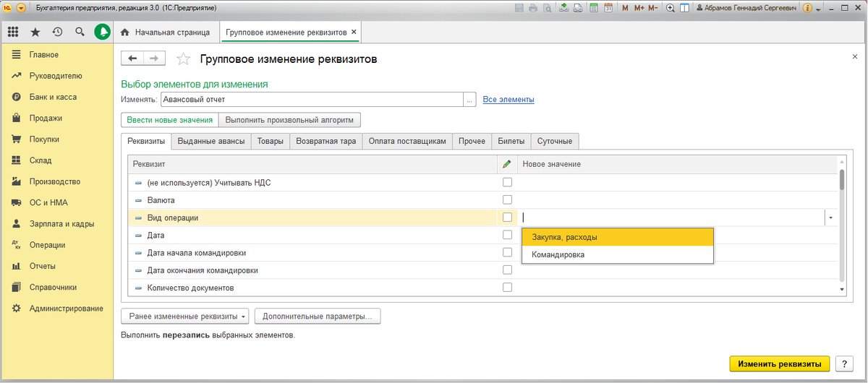
Task: Open the history clock icon
Action: 57,33
